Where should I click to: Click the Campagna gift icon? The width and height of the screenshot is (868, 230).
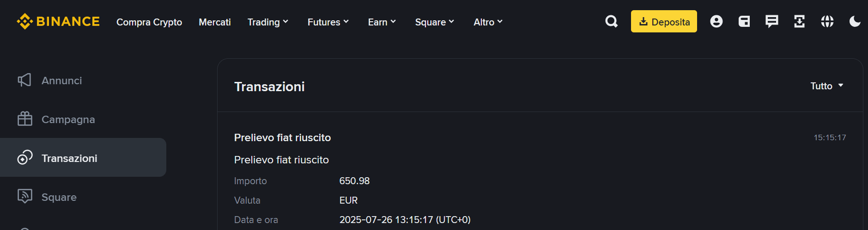[25, 119]
